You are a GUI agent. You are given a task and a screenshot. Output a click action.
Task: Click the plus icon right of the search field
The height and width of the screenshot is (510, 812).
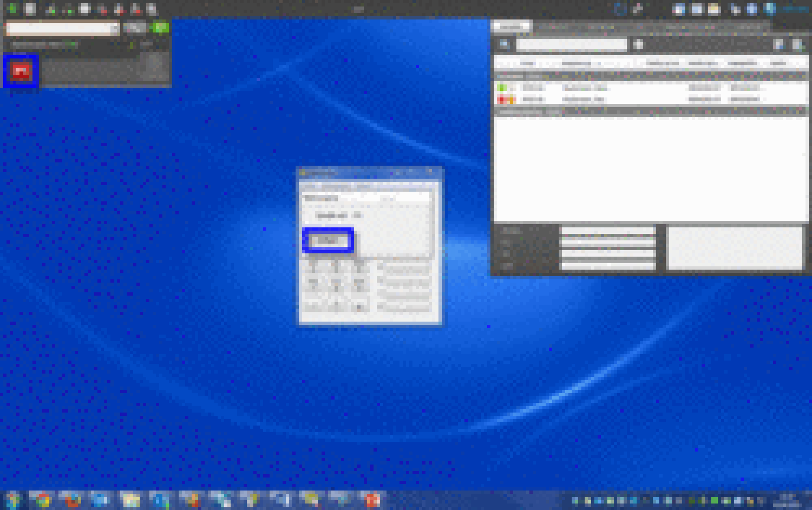638,44
